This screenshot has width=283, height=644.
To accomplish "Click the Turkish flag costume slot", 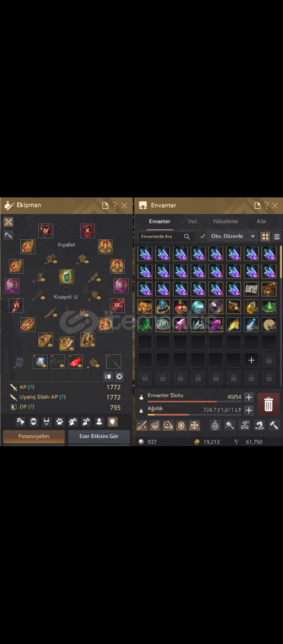I will click(76, 361).
